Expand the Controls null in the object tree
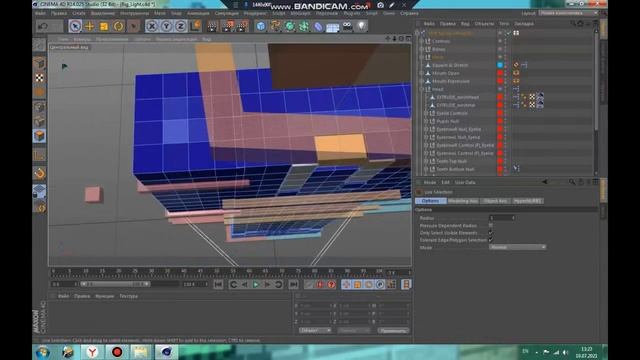The height and width of the screenshot is (360, 640). 422,41
